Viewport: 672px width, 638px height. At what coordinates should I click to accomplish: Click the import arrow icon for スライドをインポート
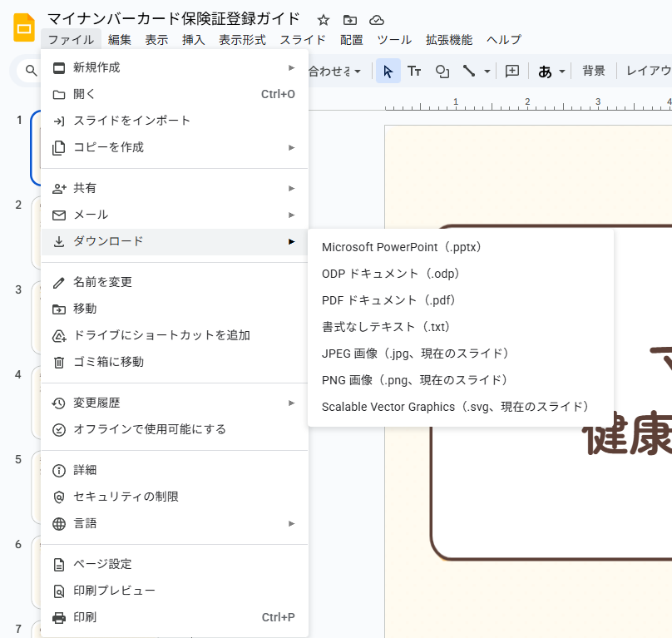tap(59, 121)
